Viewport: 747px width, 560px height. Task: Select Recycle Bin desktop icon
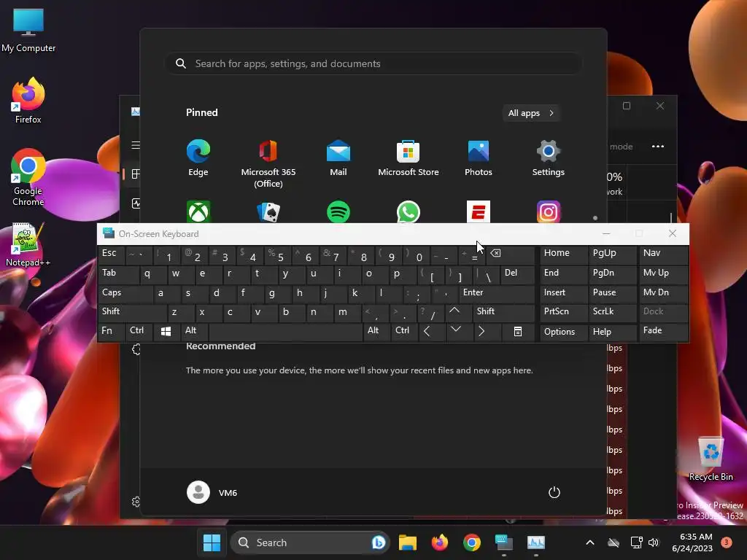pos(711,458)
